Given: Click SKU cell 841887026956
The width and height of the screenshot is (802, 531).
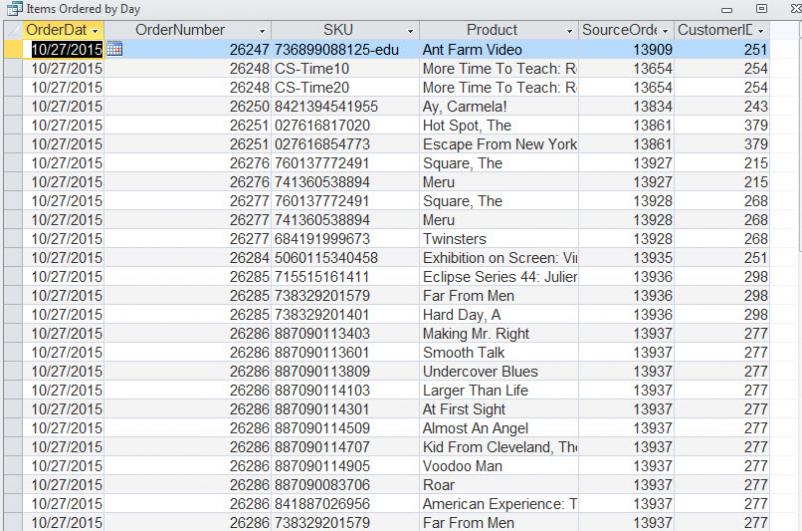Looking at the screenshot, I should point(345,504).
